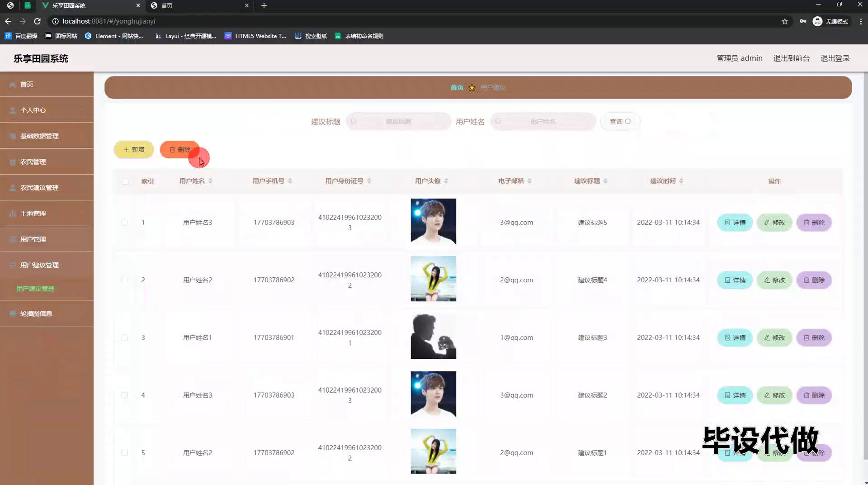Sort by 用户头像 column arrows
The width and height of the screenshot is (868, 485).
446,181
